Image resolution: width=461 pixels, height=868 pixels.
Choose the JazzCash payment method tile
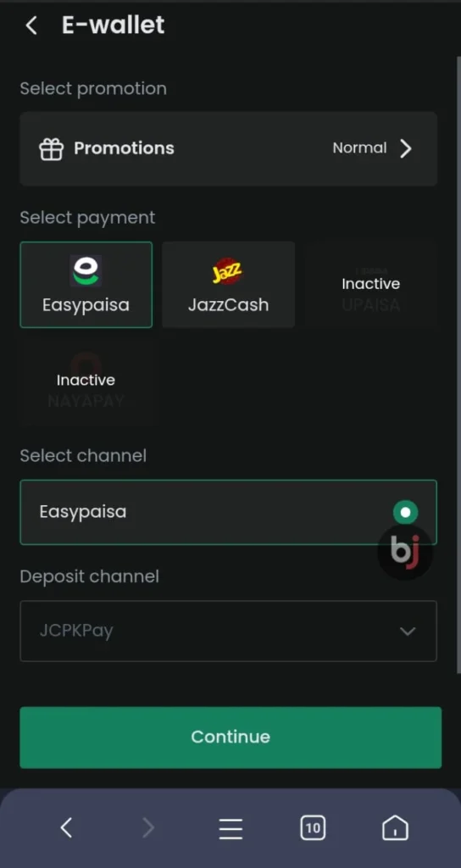pyautogui.click(x=228, y=285)
